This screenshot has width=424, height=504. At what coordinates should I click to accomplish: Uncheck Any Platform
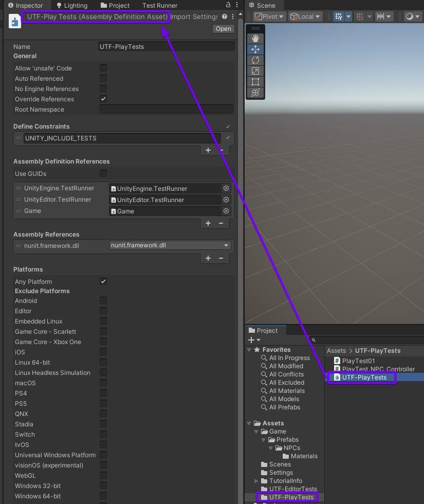coord(103,281)
